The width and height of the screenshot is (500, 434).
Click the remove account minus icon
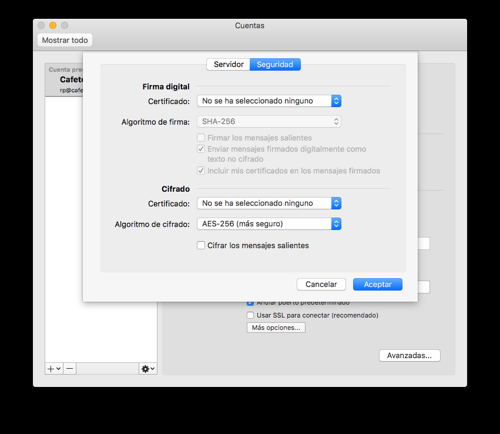click(x=70, y=369)
